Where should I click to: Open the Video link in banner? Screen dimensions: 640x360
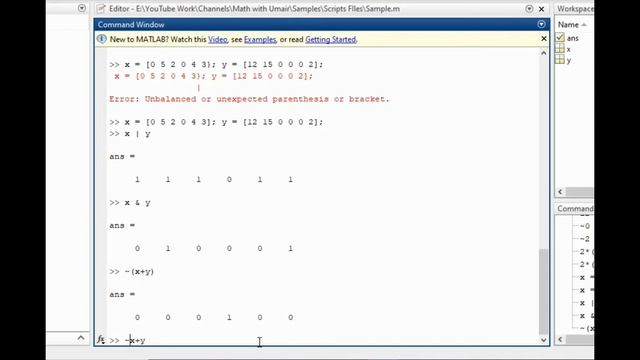tap(218, 40)
